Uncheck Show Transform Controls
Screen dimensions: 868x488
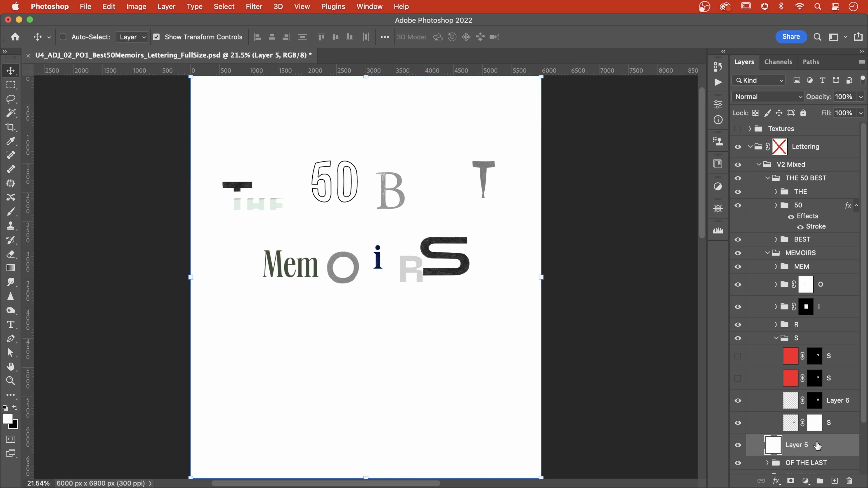tap(156, 37)
